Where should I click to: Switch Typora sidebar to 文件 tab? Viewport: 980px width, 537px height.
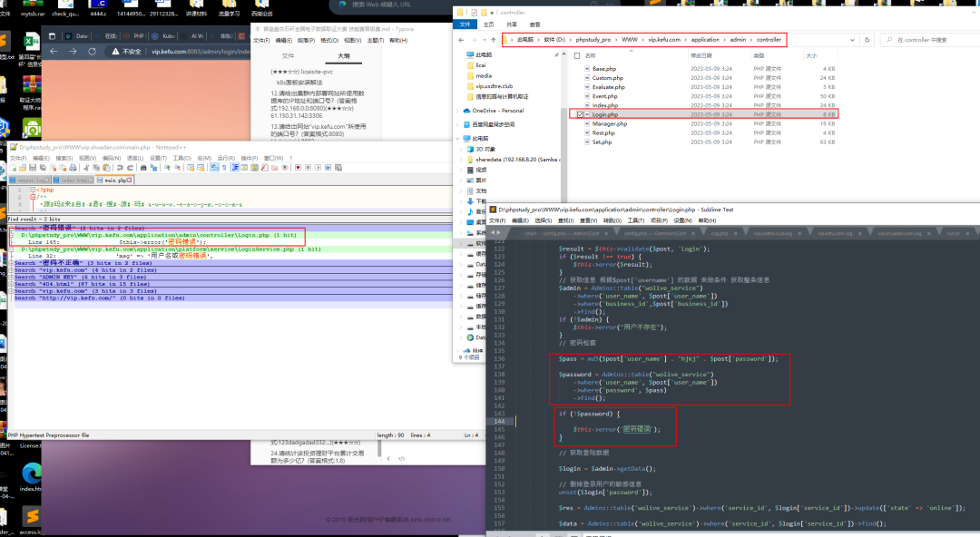point(289,56)
